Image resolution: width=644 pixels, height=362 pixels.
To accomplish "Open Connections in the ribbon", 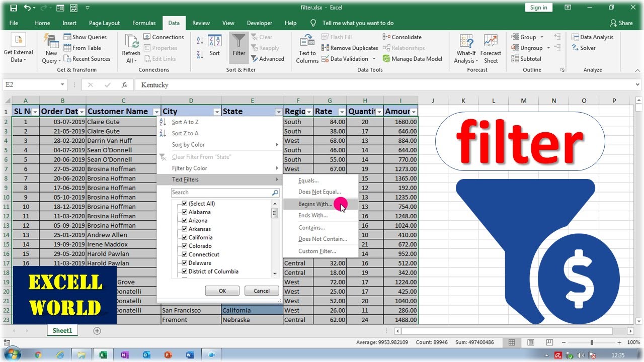I will click(164, 37).
